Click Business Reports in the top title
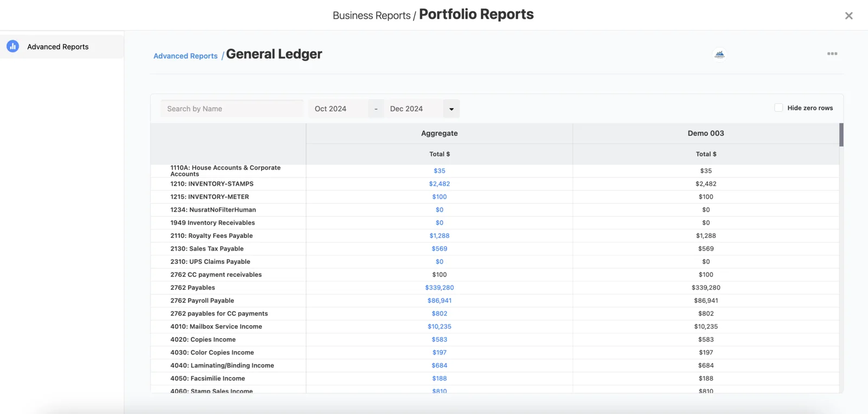Image resolution: width=868 pixels, height=414 pixels. point(372,16)
